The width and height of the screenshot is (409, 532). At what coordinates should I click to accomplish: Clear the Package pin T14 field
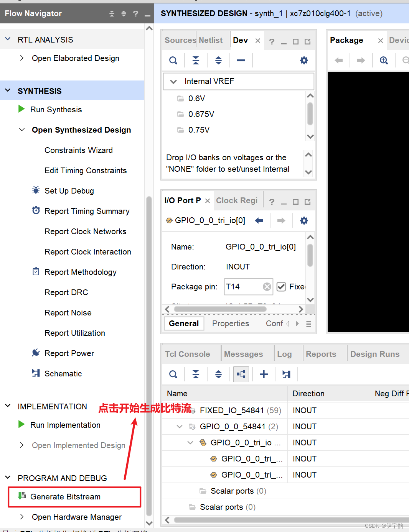point(267,287)
